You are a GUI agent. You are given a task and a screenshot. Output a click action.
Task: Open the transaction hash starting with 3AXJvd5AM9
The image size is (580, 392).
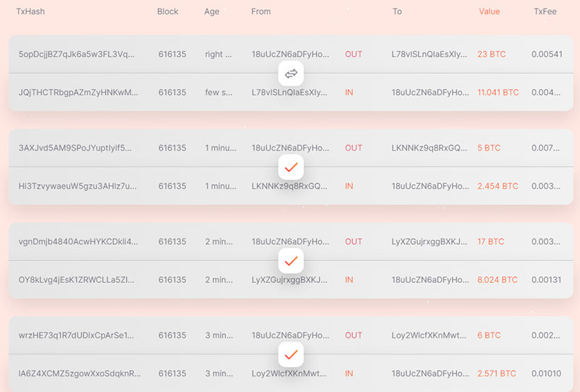[x=75, y=149]
